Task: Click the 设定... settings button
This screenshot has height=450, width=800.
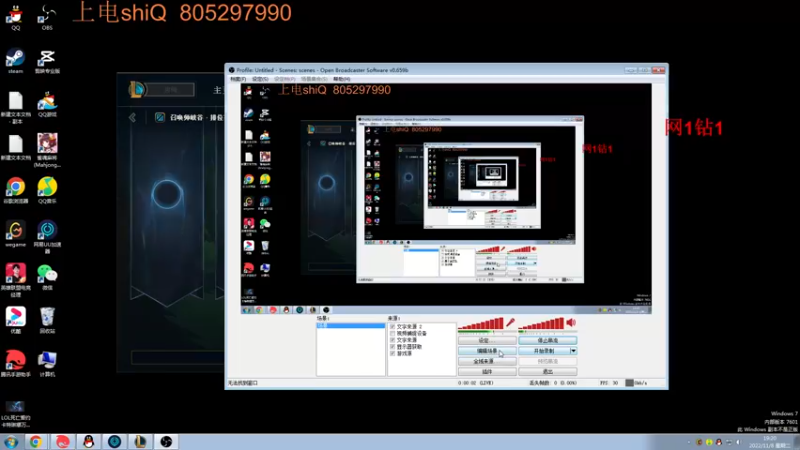Action: coord(487,340)
